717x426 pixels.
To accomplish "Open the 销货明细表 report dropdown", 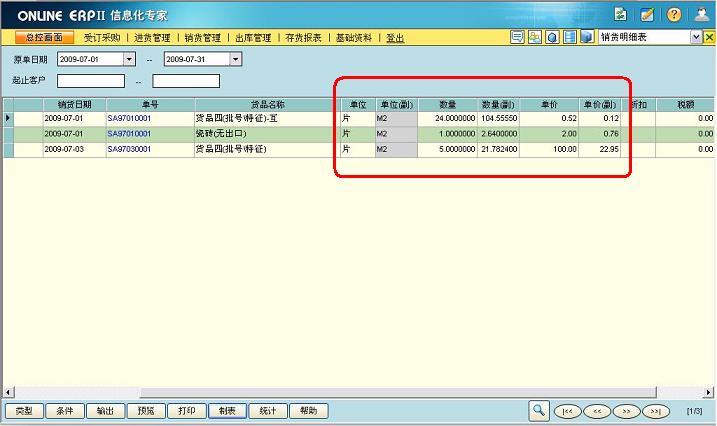I will pyautogui.click(x=695, y=37).
